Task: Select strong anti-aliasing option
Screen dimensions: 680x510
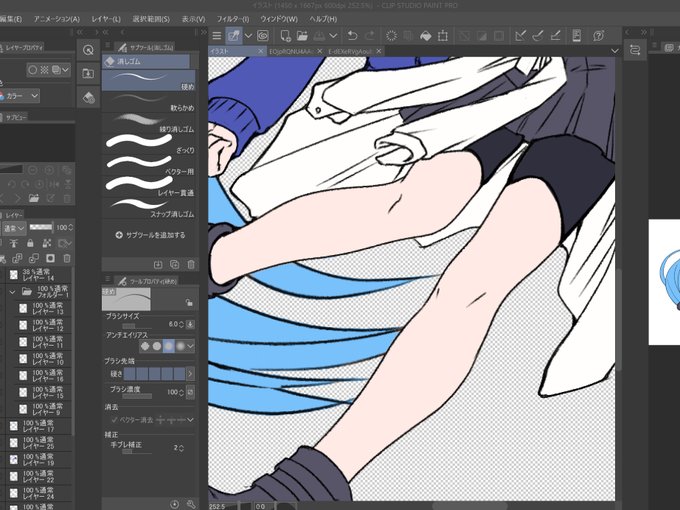Action: 180,346
